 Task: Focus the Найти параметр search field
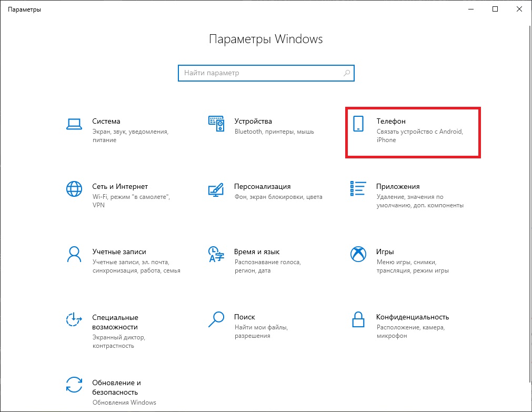(266, 73)
